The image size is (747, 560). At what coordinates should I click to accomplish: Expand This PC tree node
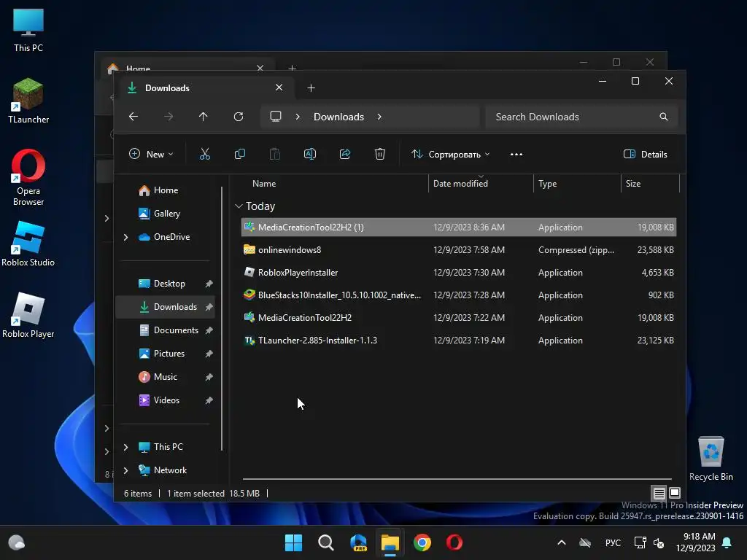point(125,447)
